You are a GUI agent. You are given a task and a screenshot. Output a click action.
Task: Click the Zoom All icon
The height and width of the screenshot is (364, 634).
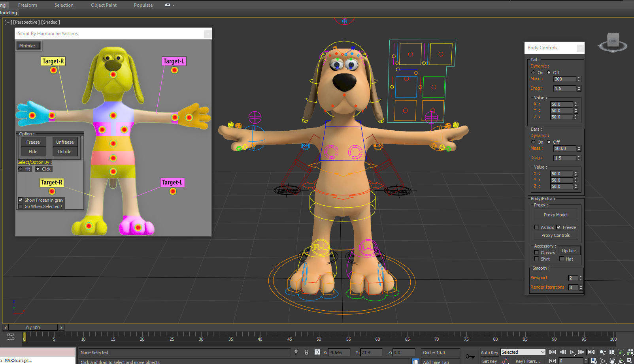[x=612, y=352]
